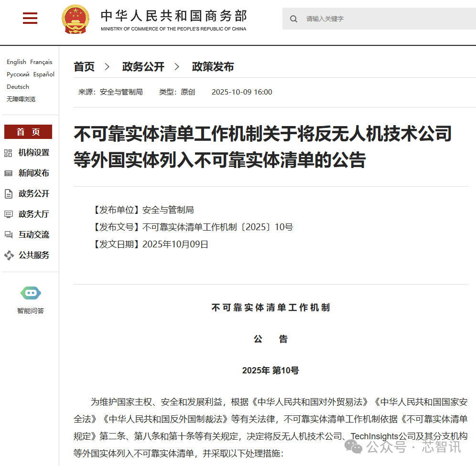Click the 公共服务 icon

point(9,255)
